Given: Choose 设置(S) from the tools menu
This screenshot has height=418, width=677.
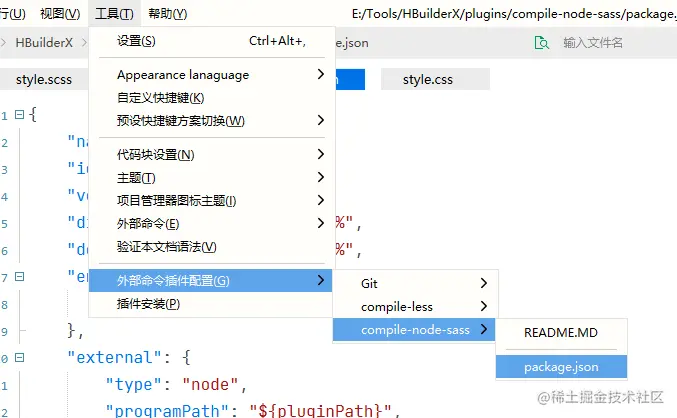Looking at the screenshot, I should pos(212,41).
